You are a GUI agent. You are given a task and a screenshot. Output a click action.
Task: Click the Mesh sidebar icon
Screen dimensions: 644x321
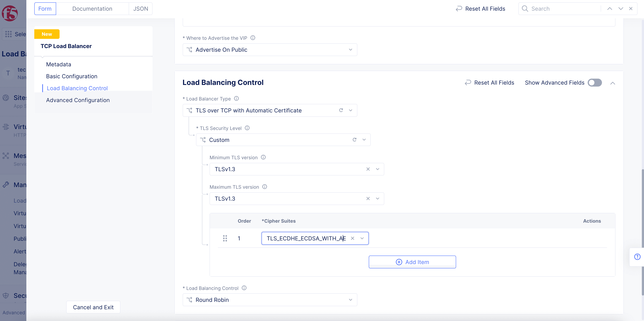(6, 156)
